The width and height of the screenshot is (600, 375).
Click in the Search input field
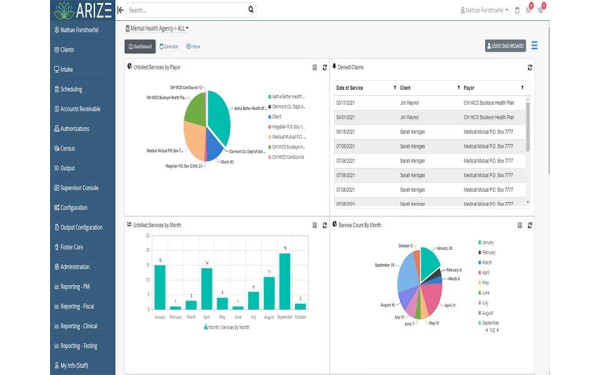point(186,10)
